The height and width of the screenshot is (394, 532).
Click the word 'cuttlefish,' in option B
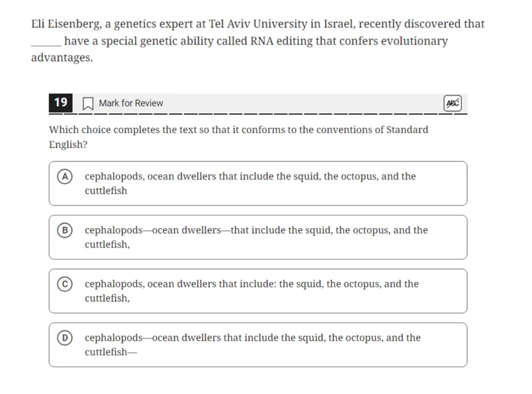pyautogui.click(x=107, y=245)
